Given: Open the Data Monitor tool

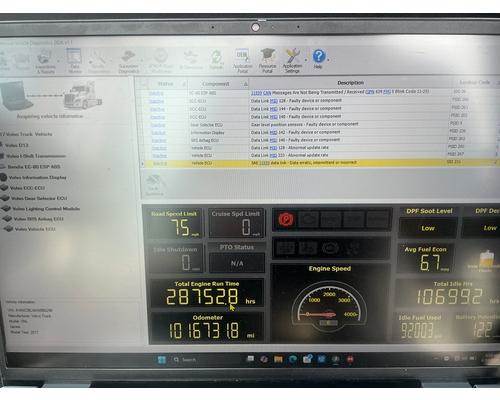Looking at the screenshot, I should click(x=74, y=61).
